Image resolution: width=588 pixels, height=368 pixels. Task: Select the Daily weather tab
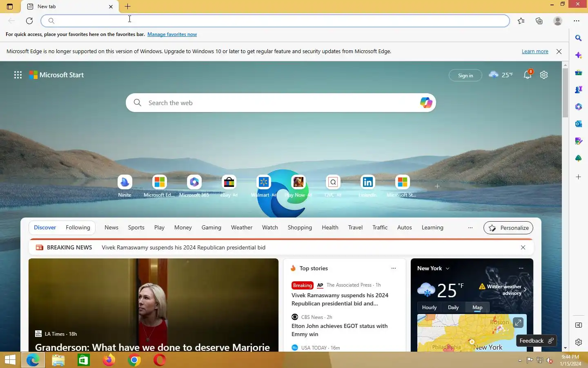[453, 307]
